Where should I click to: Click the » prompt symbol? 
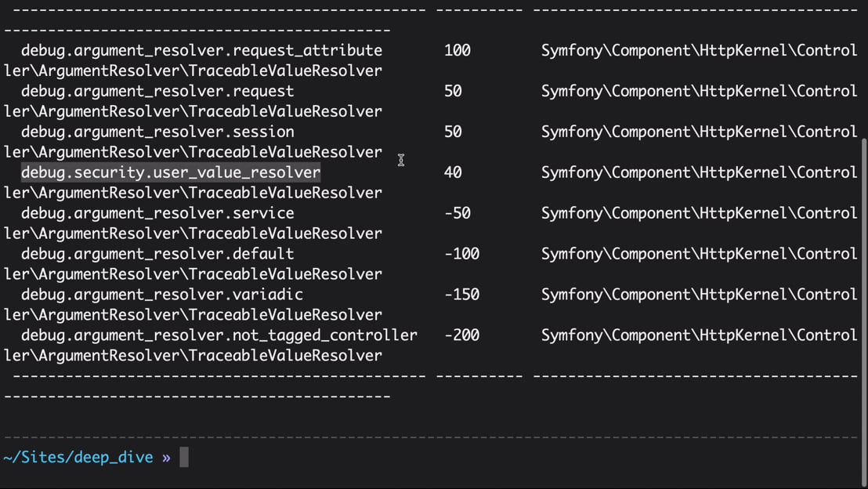click(167, 458)
